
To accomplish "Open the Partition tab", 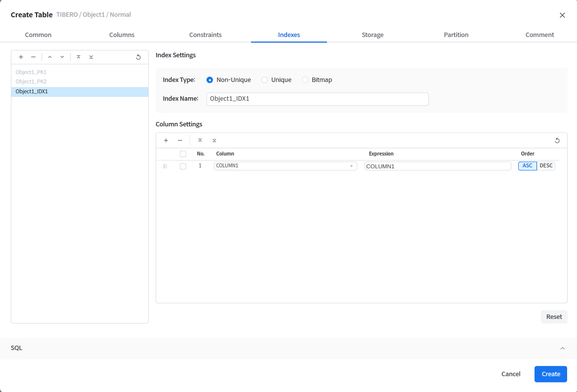I will pos(456,35).
